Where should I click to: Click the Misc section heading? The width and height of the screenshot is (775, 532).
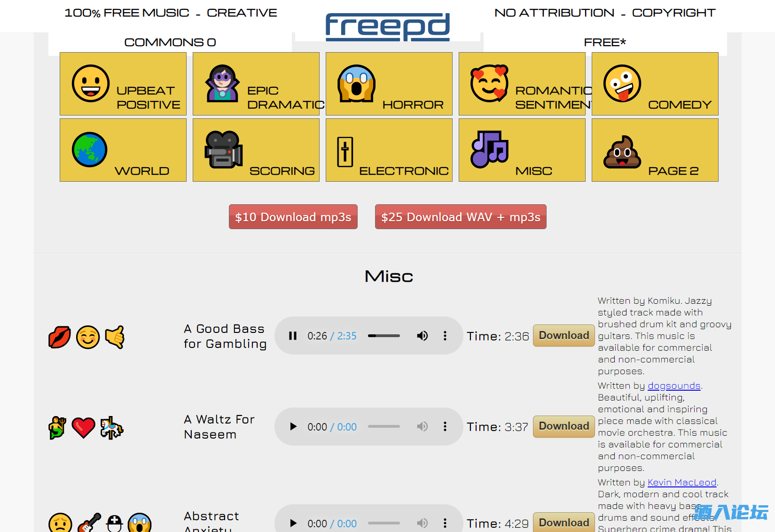tap(389, 276)
